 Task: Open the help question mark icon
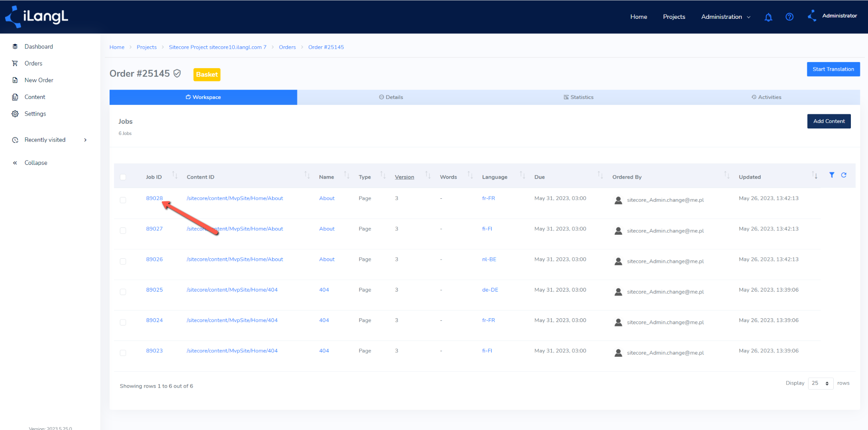790,17
